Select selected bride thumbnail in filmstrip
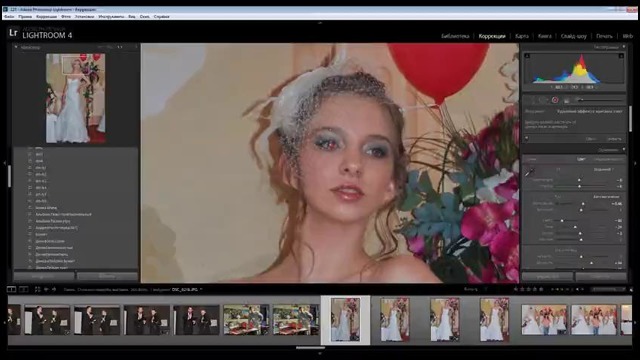Viewport: 640px width, 360px height. [x=345, y=320]
